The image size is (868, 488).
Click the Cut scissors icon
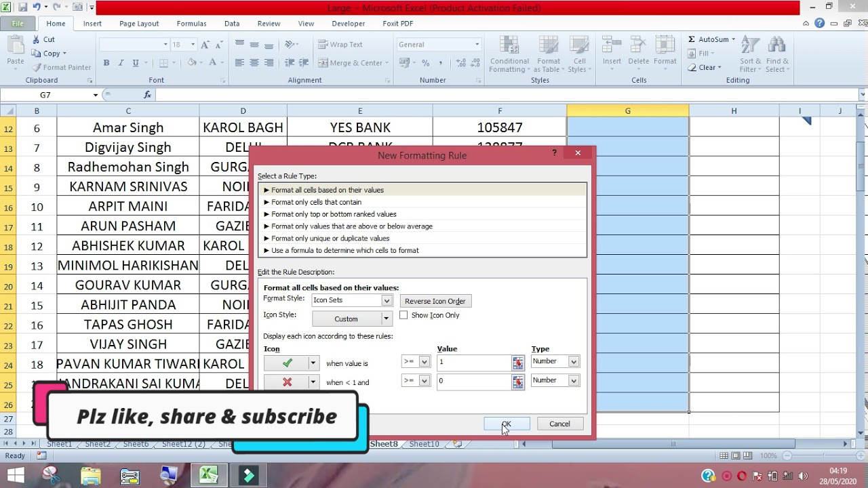click(x=35, y=39)
